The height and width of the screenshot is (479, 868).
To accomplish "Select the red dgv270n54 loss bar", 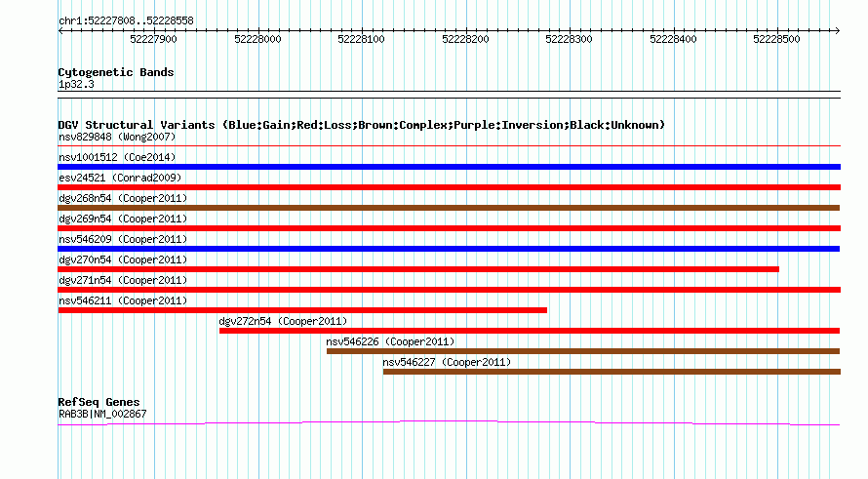I will pyautogui.click(x=418, y=269).
